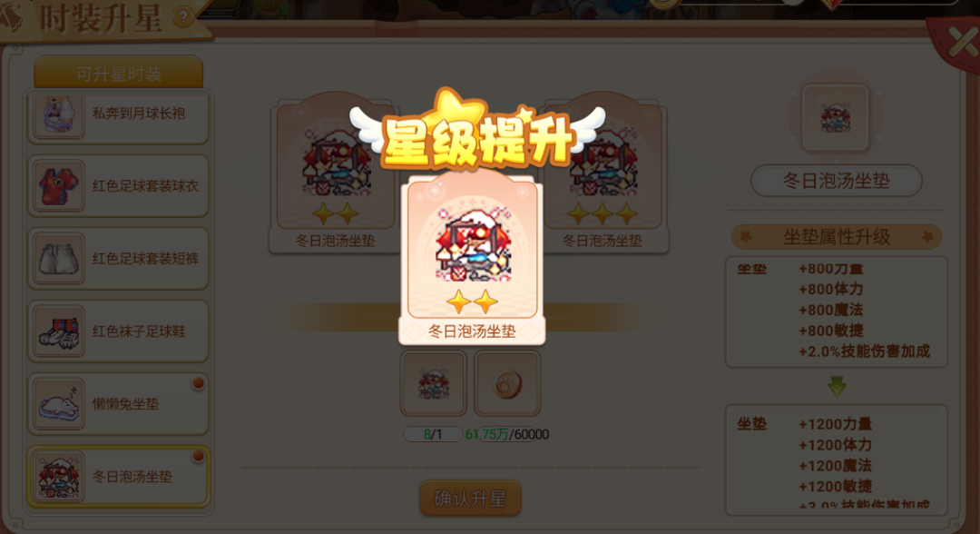Viewport: 980px width, 534px height.
Task: Choose 私奔到月球长袍 from the list
Action: pyautogui.click(x=118, y=115)
